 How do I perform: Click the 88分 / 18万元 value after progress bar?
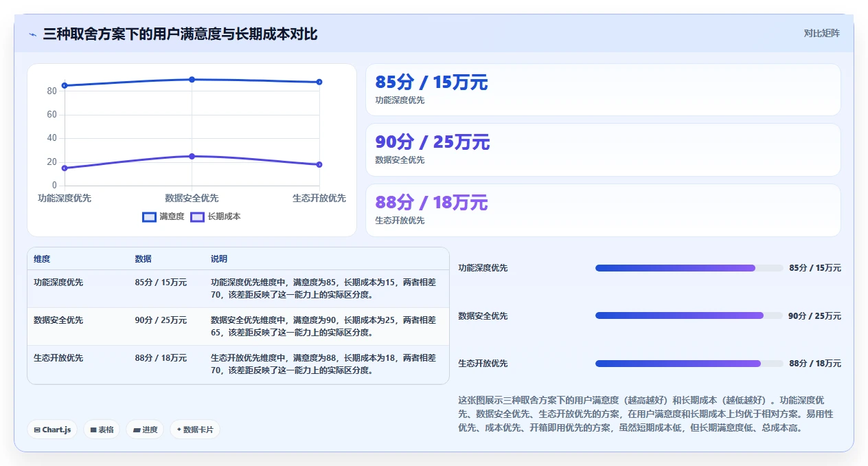pyautogui.click(x=815, y=364)
